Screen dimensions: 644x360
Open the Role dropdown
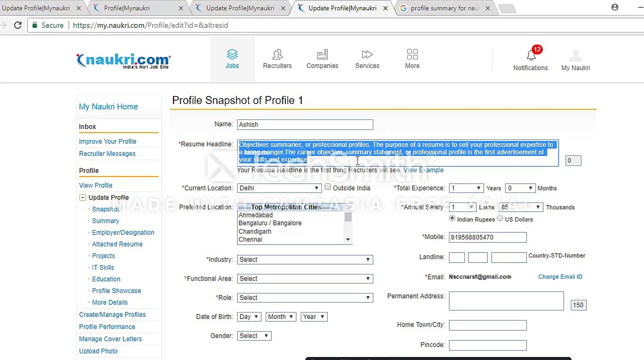(x=305, y=297)
